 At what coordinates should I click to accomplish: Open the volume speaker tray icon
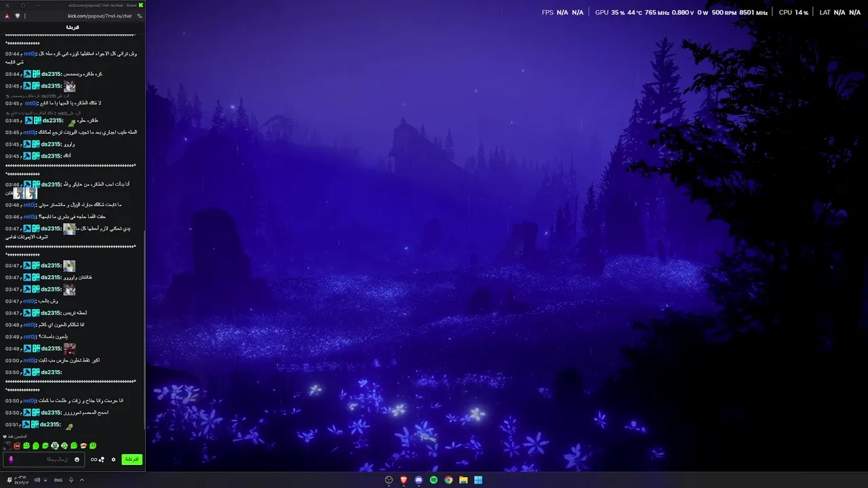[37, 480]
